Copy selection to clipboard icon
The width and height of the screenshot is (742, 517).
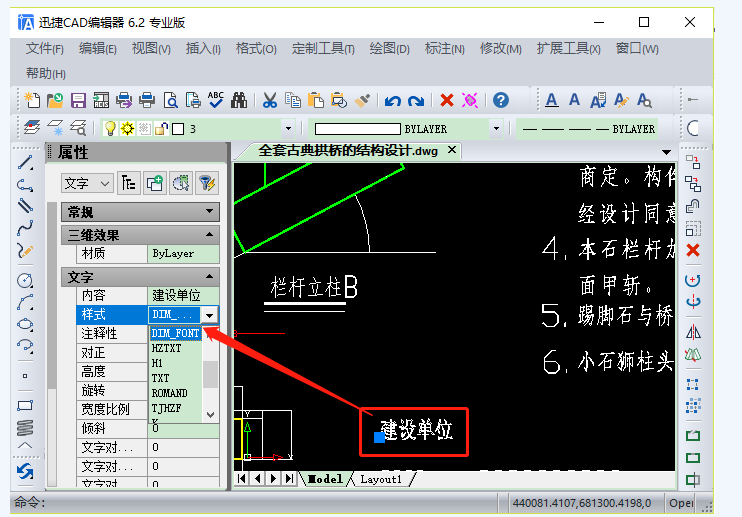(x=293, y=100)
